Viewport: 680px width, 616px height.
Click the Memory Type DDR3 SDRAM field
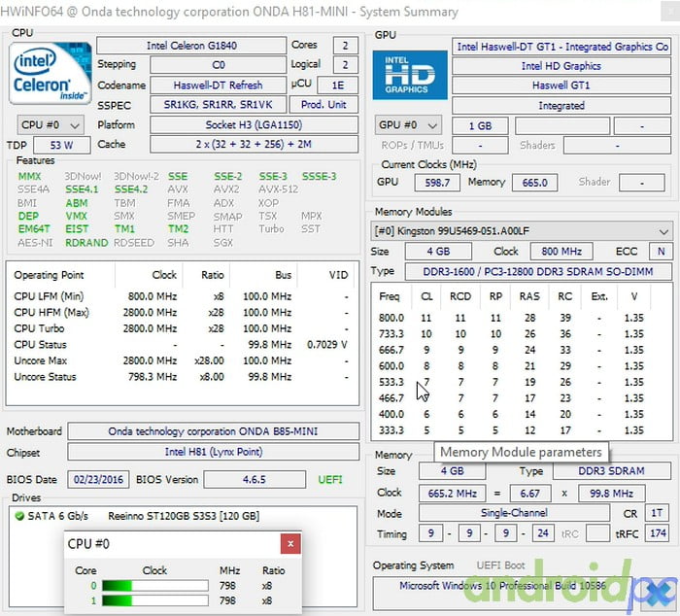coord(612,470)
